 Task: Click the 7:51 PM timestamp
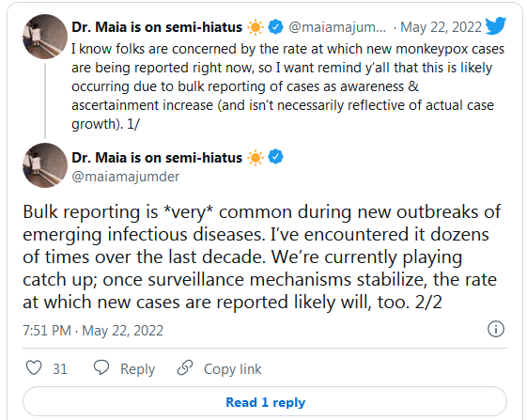pos(47,331)
